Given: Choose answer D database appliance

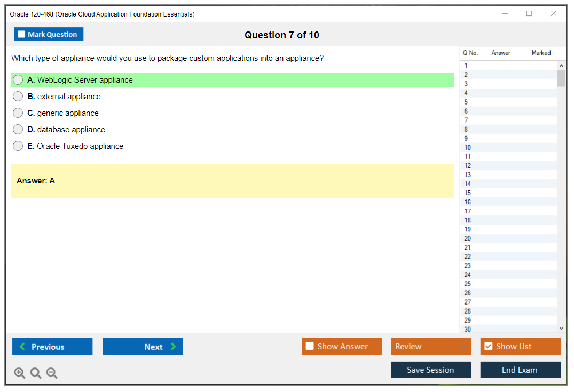Looking at the screenshot, I should tap(18, 130).
